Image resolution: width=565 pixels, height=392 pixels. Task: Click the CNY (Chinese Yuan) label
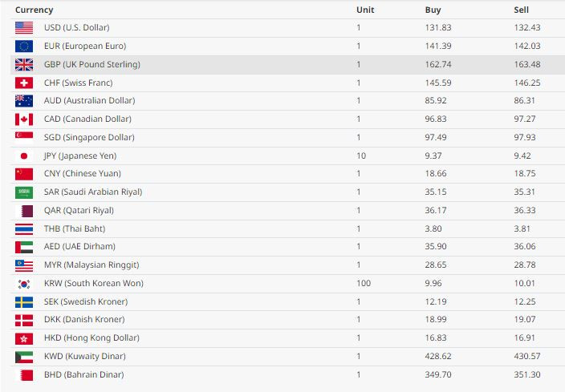click(83, 173)
